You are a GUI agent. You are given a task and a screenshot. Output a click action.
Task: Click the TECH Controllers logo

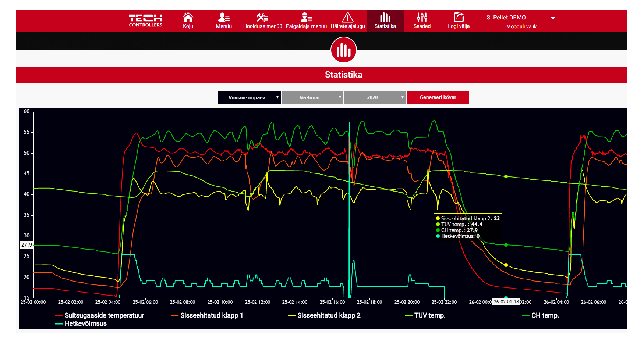pos(145,20)
